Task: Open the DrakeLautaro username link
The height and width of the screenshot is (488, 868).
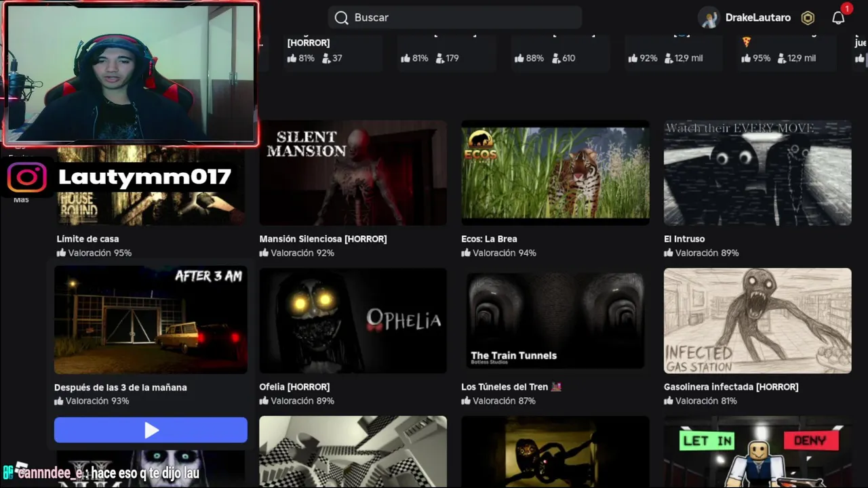Action: [x=757, y=18]
